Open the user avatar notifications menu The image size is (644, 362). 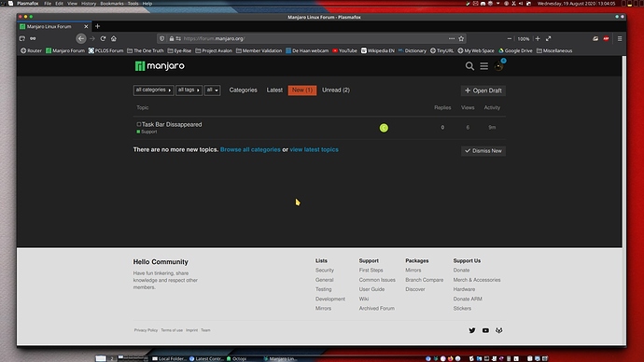pos(498,66)
